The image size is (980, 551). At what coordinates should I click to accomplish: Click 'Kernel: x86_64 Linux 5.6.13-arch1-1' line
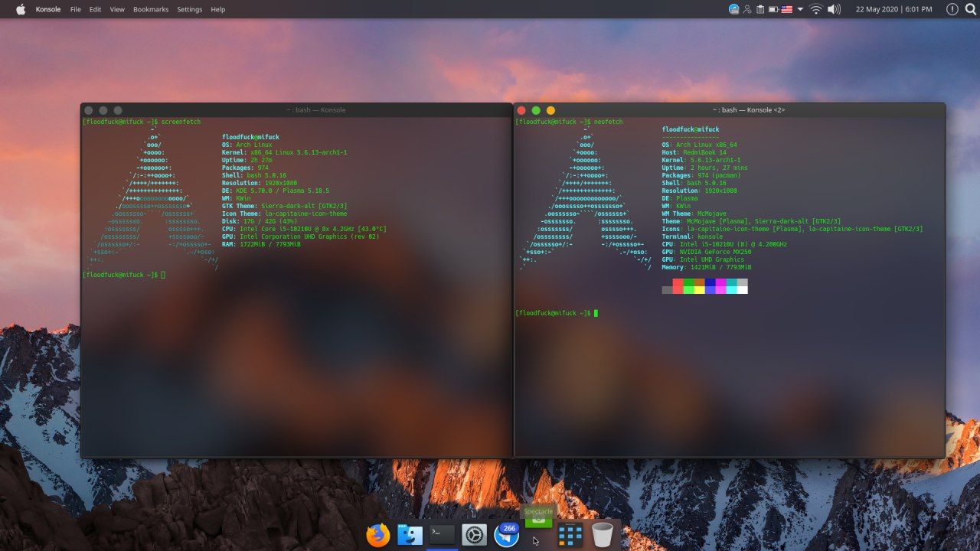(x=284, y=152)
